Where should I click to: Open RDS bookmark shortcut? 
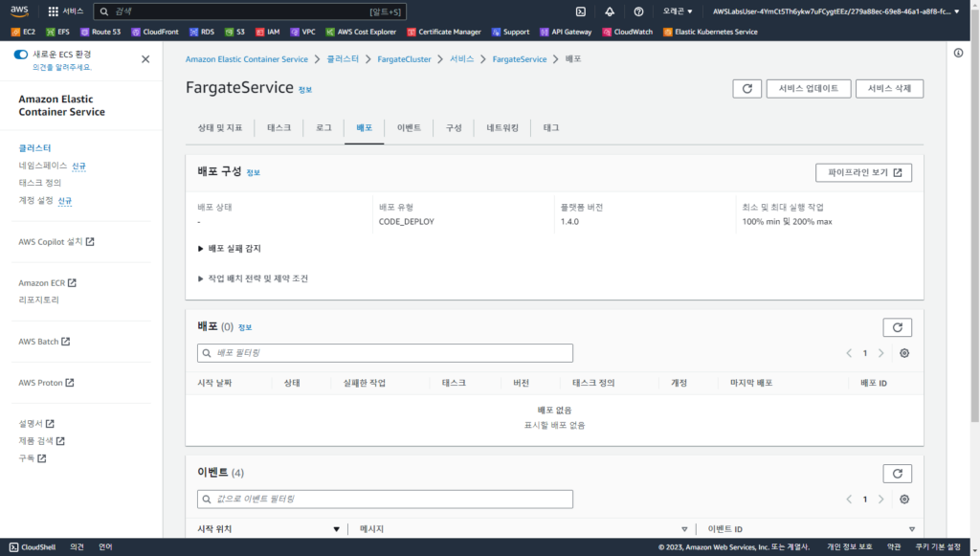click(x=202, y=32)
